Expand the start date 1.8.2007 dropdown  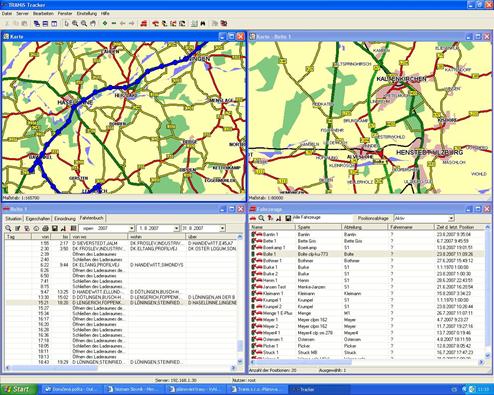[176, 228]
